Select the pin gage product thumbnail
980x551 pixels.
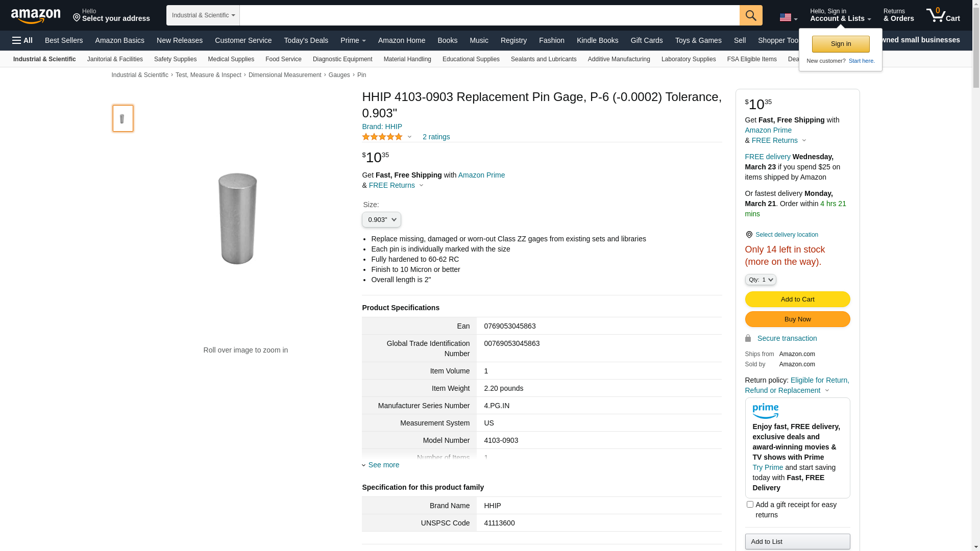click(123, 118)
